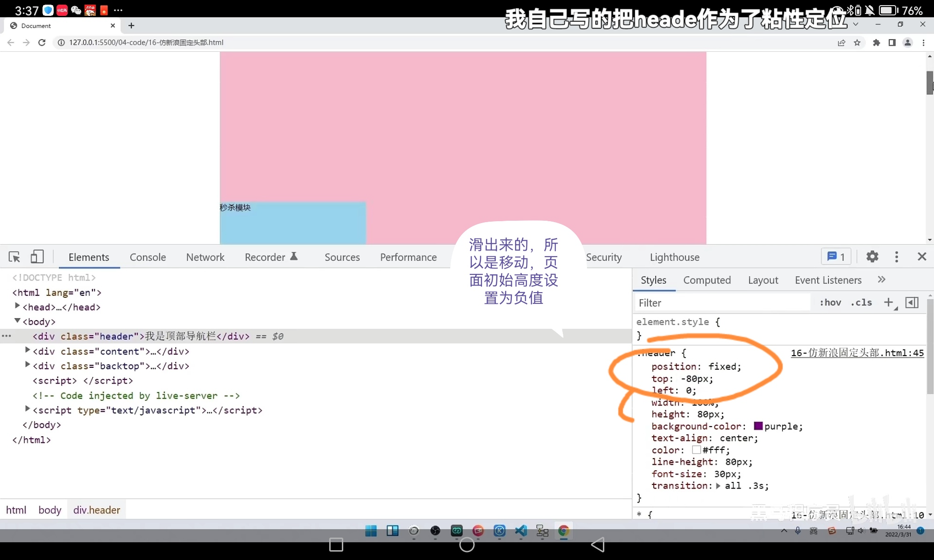
Task: Click the bookmark star in address bar
Action: point(858,42)
